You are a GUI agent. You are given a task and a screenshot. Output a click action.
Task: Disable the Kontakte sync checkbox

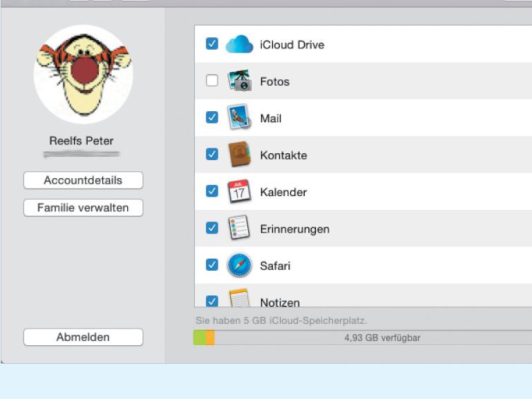click(x=212, y=154)
